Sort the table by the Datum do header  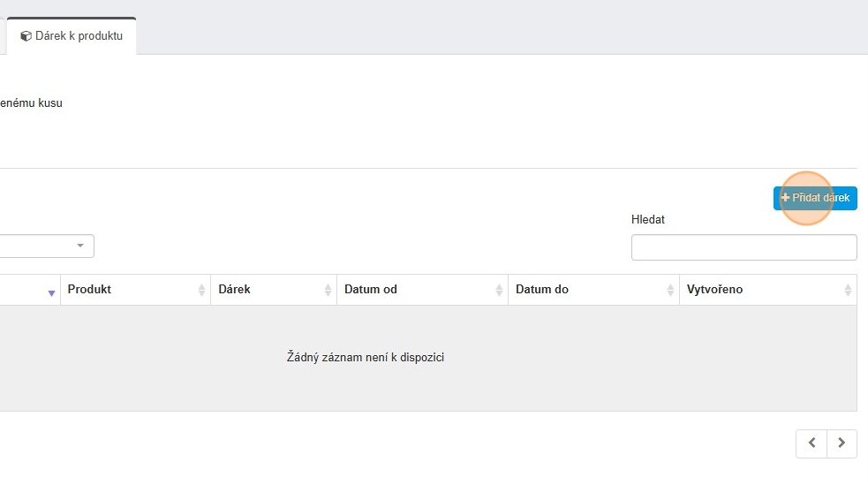pos(542,290)
